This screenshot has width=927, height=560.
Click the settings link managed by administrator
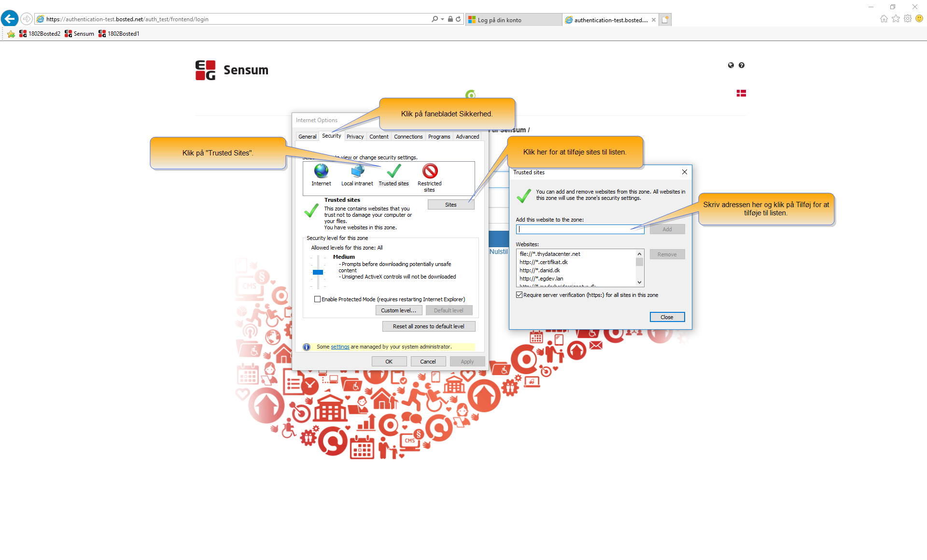[340, 347]
